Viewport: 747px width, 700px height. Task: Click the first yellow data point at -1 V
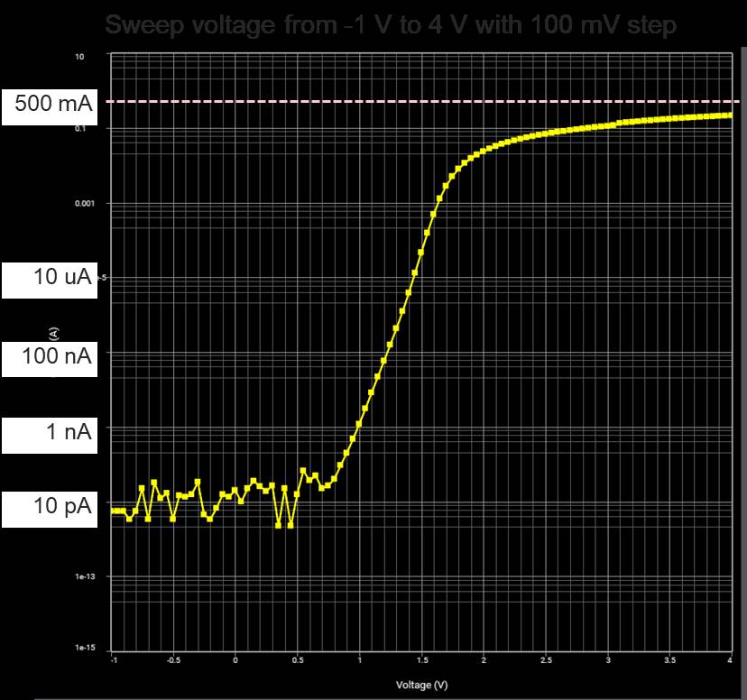[113, 511]
